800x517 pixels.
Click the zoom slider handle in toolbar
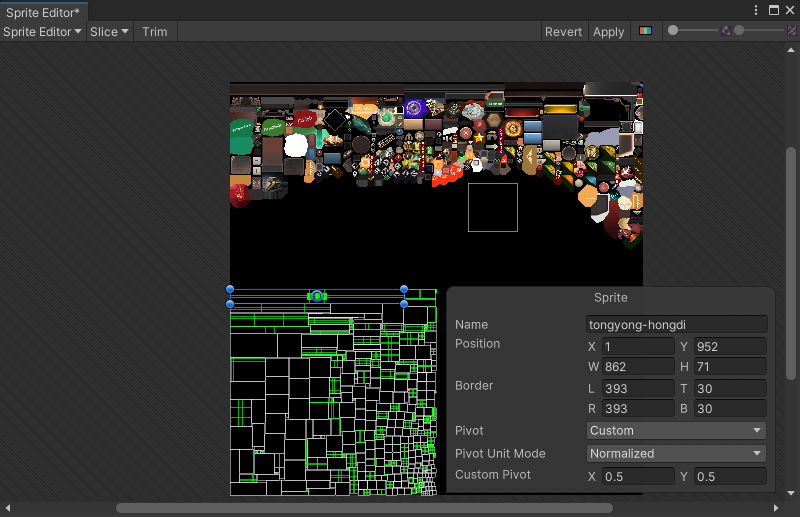point(674,31)
